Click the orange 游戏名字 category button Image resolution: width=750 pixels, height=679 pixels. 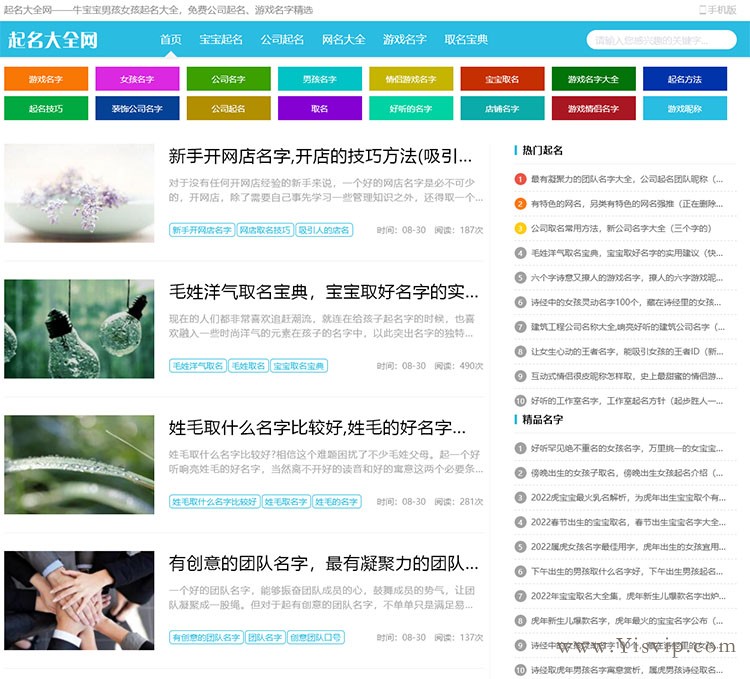coord(46,79)
